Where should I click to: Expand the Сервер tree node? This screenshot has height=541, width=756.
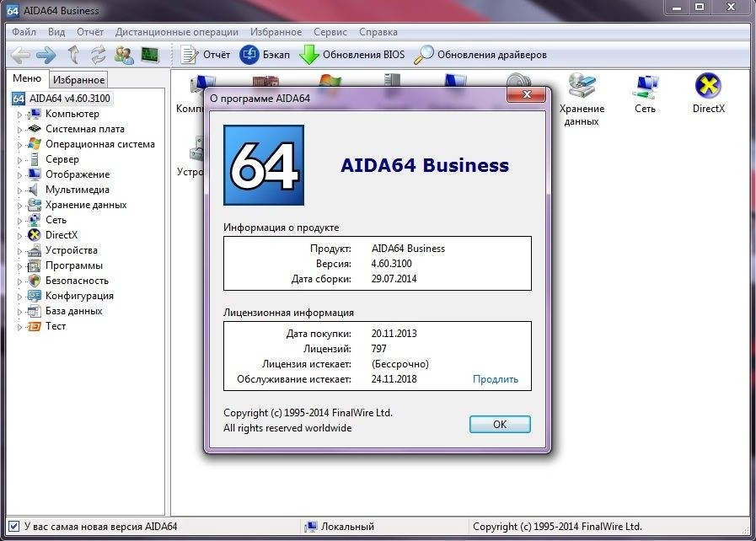19,160
